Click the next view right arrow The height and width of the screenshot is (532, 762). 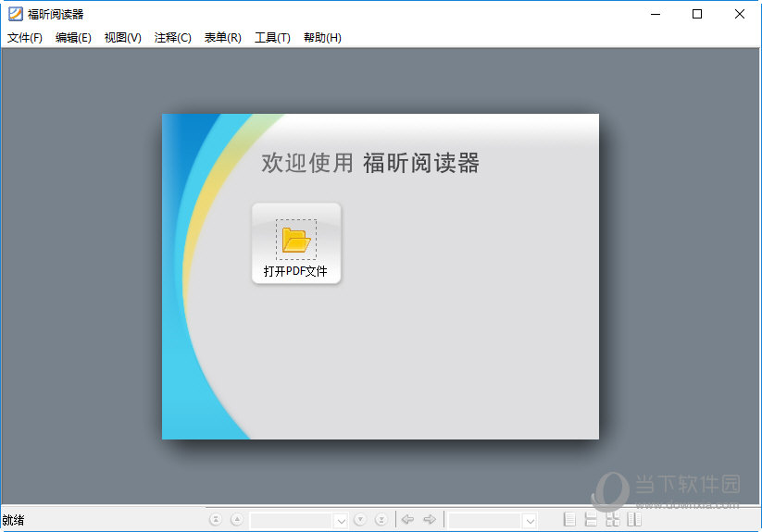click(x=430, y=520)
